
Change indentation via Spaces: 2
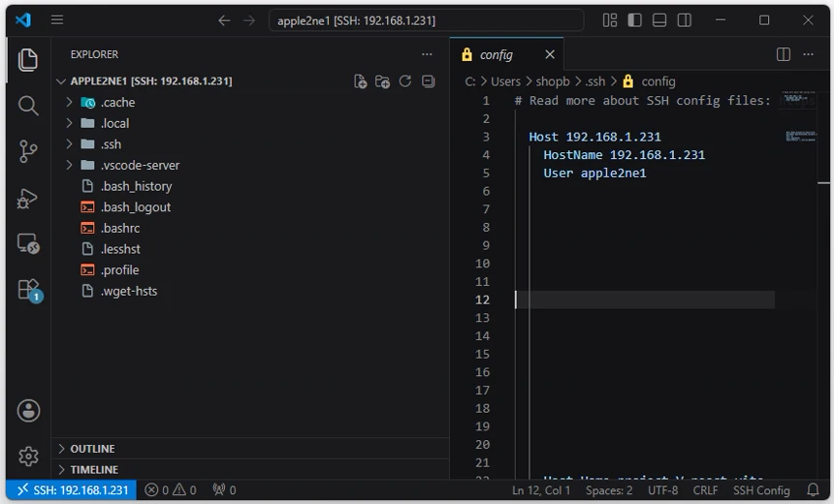tap(609, 490)
